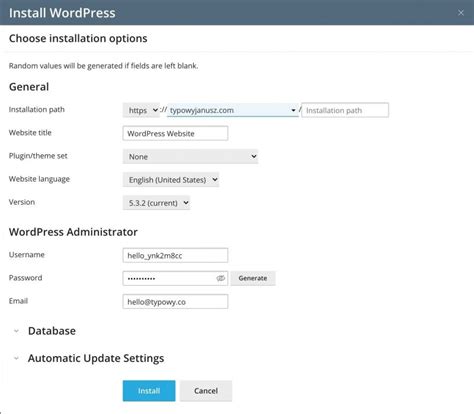The image size is (474, 414).
Task: Click the Choose installation options heading
Action: pos(78,38)
